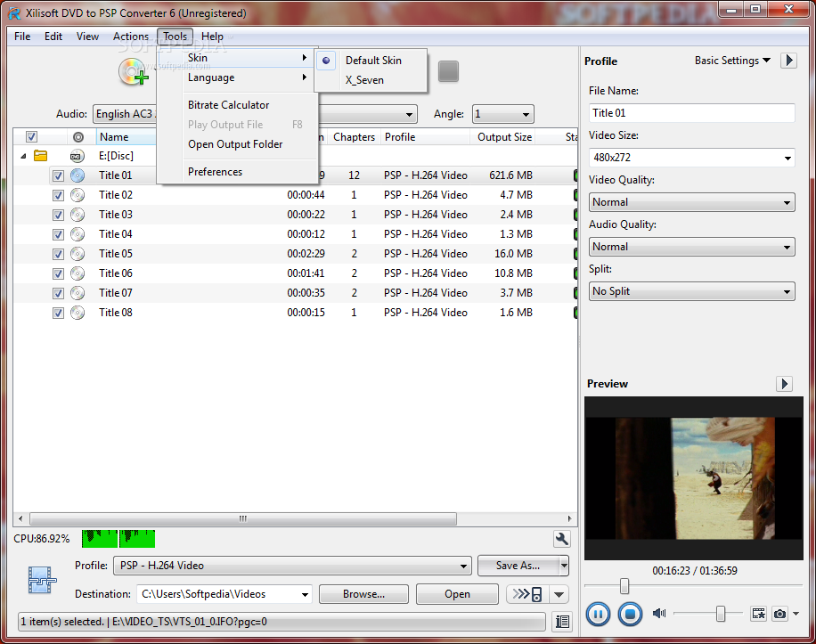Viewport: 816px width, 644px height.
Task: Open snapshot options dropdown arrow
Action: 796,614
